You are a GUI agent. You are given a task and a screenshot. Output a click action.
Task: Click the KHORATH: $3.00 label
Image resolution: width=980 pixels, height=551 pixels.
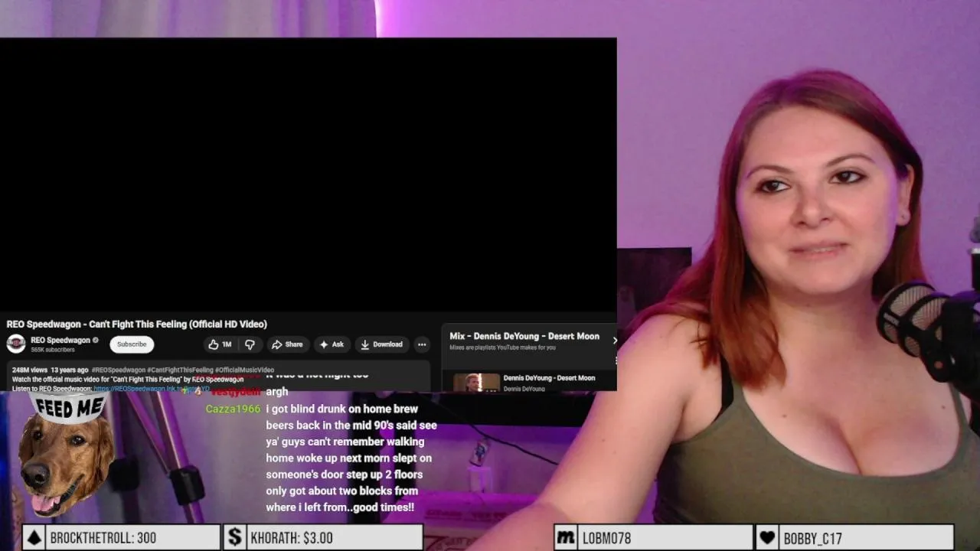click(292, 539)
